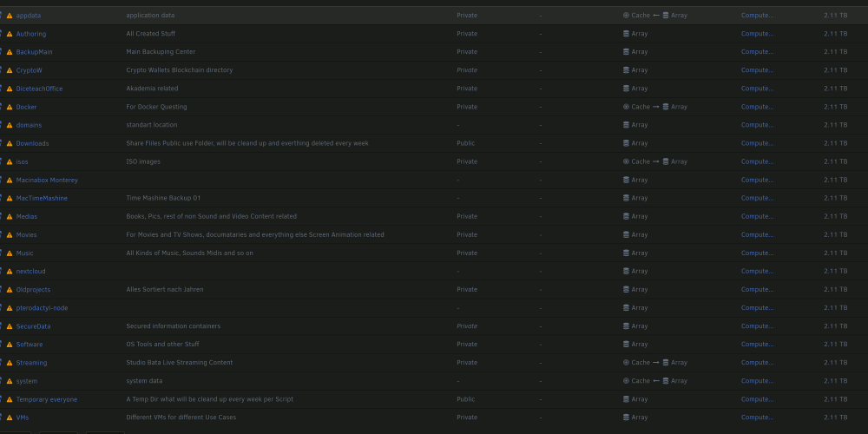868x434 pixels.
Task: Click the Private label in Authoring row
Action: (467, 34)
